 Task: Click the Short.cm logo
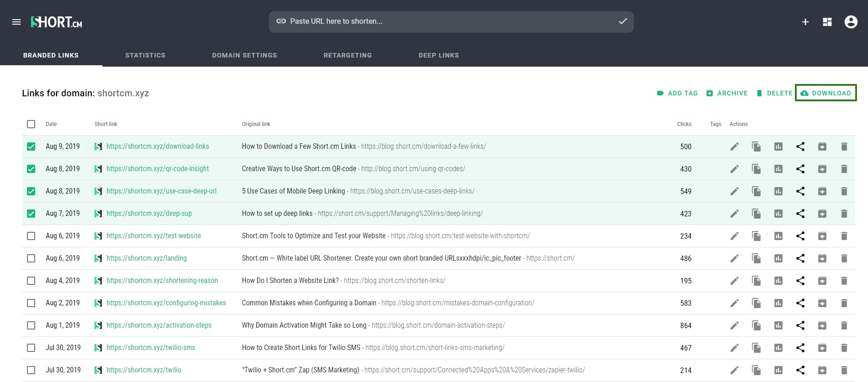[57, 22]
